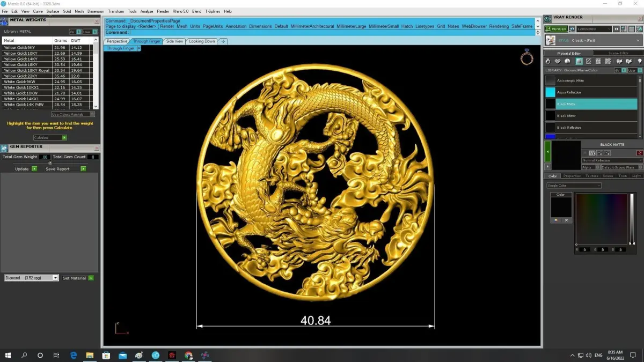The width and height of the screenshot is (644, 362).
Task: Open the Analyze menu
Action: click(147, 11)
